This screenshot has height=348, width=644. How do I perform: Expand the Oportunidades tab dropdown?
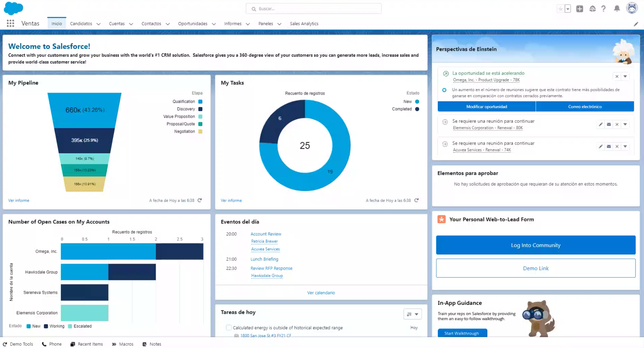pyautogui.click(x=214, y=24)
